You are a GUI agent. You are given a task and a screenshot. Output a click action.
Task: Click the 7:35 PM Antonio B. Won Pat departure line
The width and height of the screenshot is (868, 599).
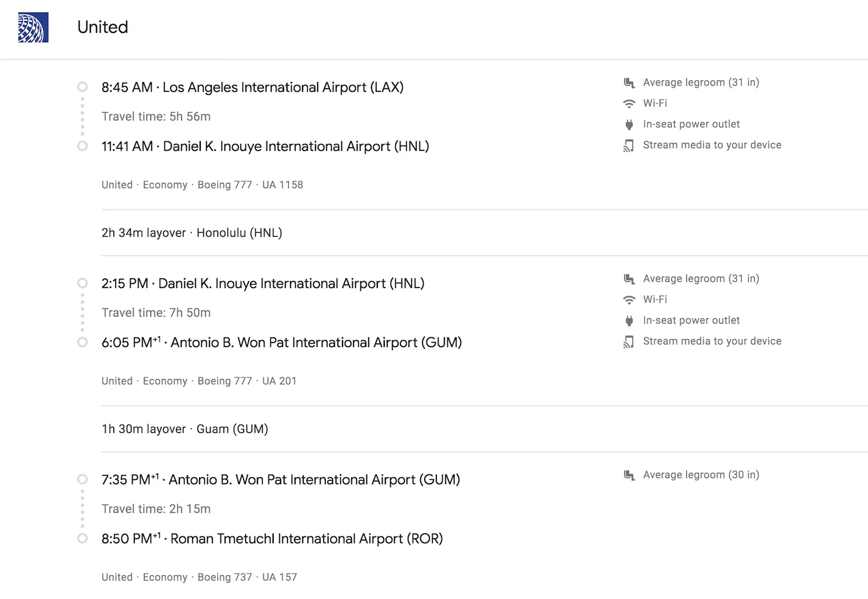tap(281, 480)
